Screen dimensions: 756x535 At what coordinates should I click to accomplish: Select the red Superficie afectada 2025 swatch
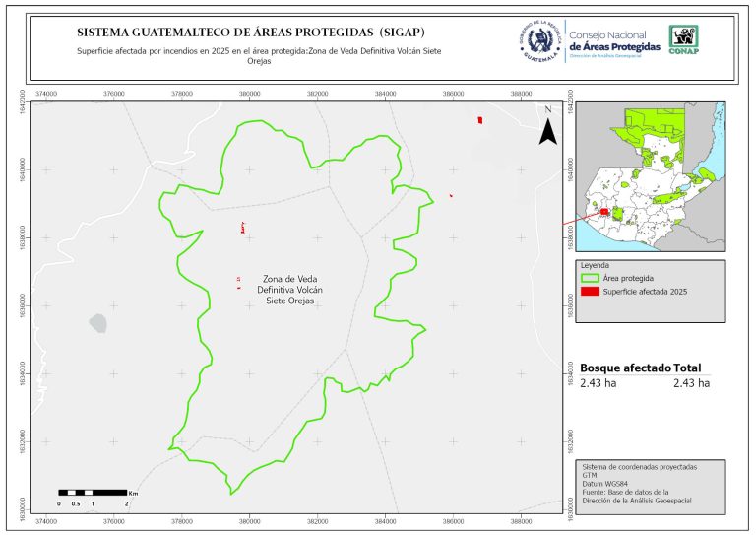tap(590, 292)
